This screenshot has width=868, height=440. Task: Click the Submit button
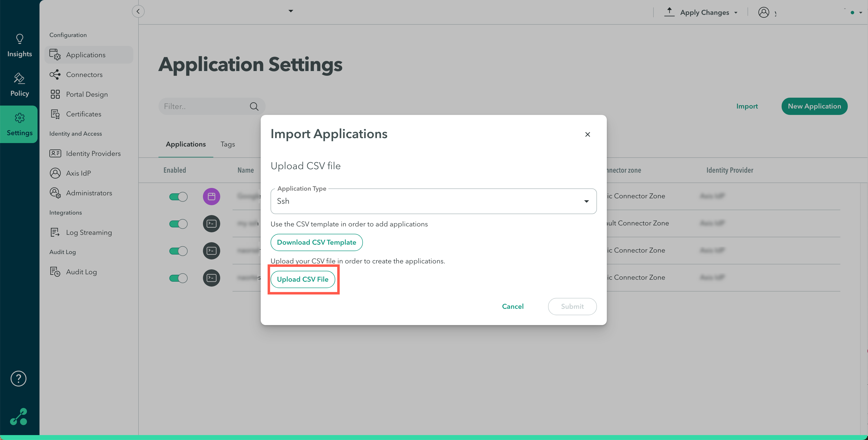coord(572,306)
